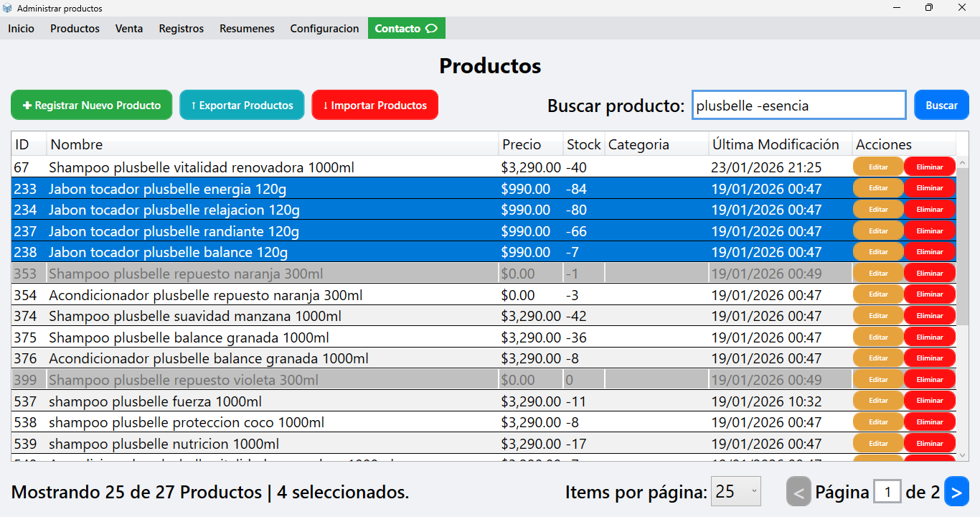The width and height of the screenshot is (980, 517).
Task: Click Editar for Shampoo plusbelle vitalidad renovadora
Action: (x=878, y=167)
